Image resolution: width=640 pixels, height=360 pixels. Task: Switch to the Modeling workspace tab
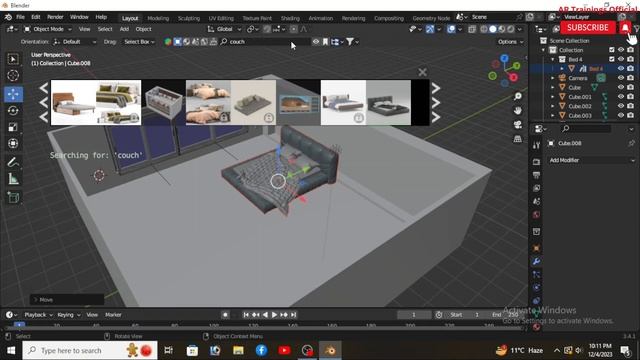tap(158, 18)
